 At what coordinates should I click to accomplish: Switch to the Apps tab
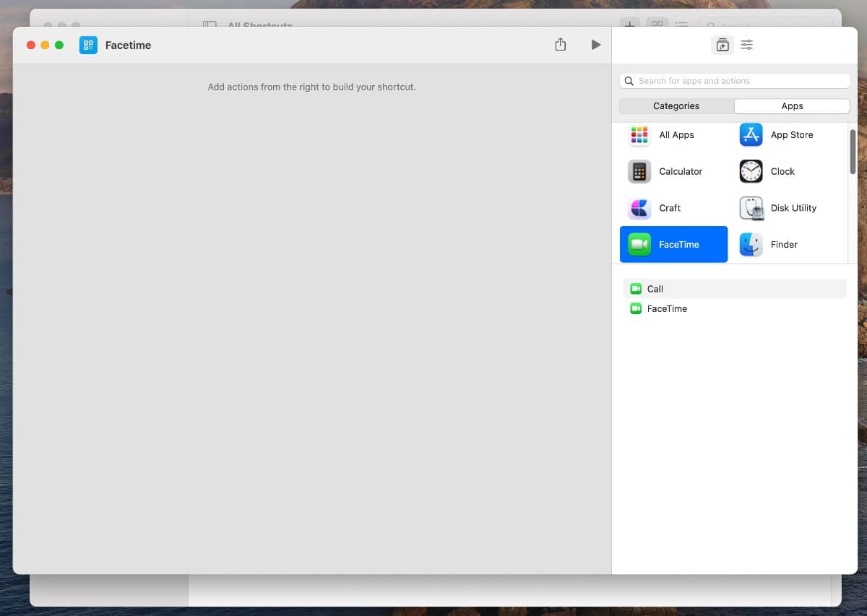pyautogui.click(x=792, y=106)
